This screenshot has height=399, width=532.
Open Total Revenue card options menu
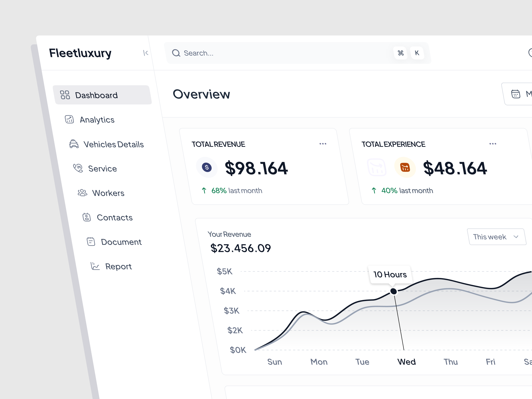click(323, 144)
